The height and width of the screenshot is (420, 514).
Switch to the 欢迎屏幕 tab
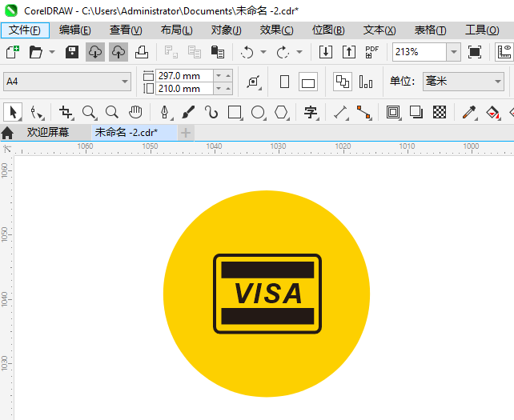[x=48, y=132]
